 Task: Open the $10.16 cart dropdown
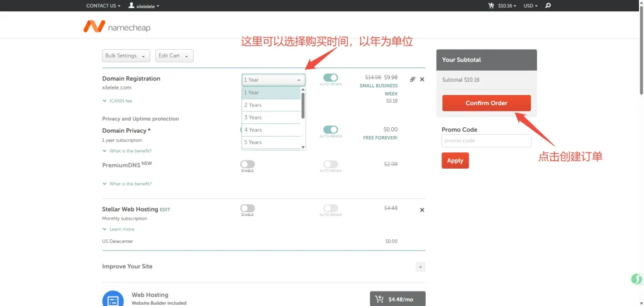click(508, 6)
